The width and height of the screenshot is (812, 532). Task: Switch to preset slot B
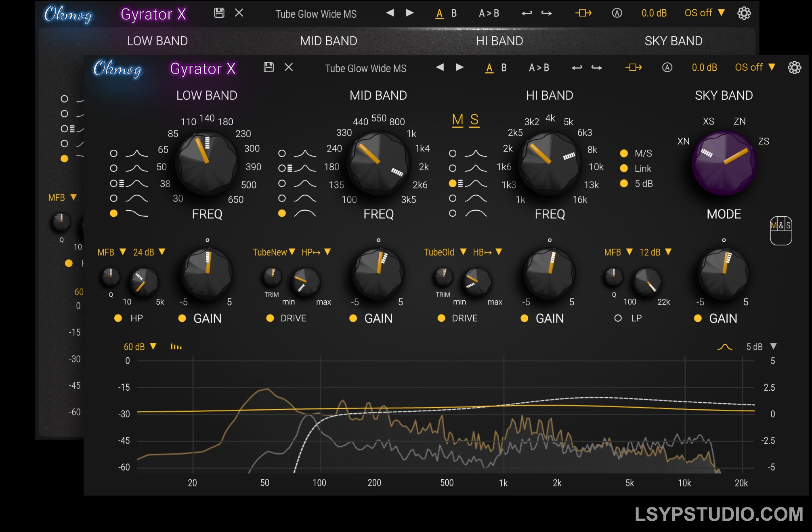point(504,68)
